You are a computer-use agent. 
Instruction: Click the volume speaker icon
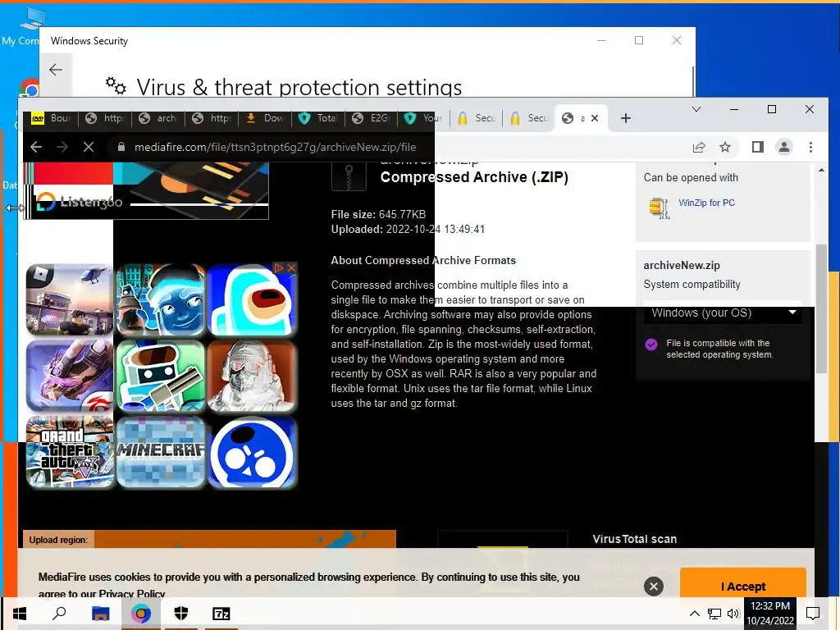coord(733,614)
